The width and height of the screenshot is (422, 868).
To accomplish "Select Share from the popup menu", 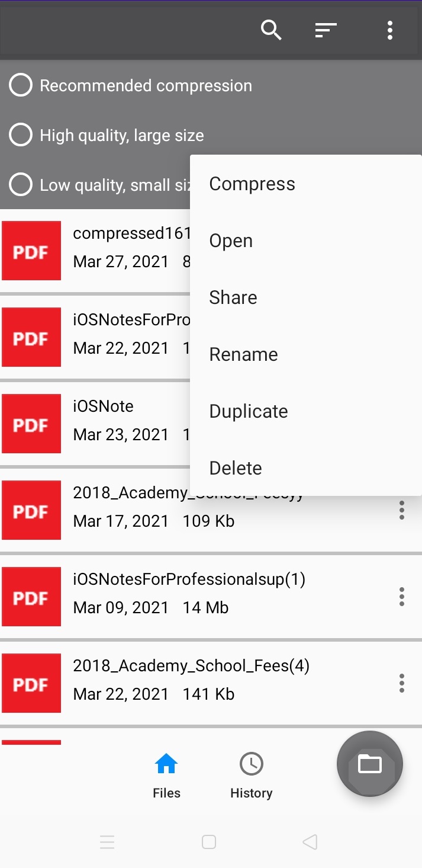I will coord(233,297).
